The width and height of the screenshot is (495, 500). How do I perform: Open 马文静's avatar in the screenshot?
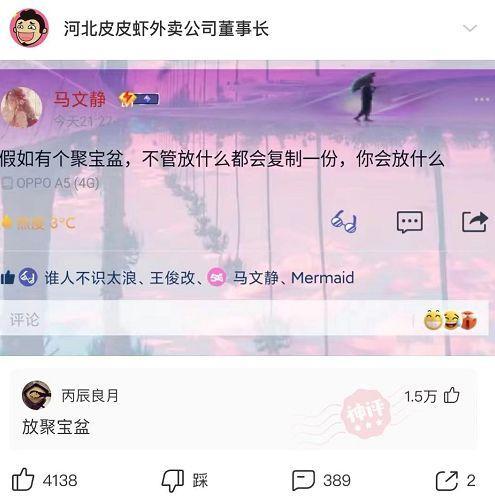coord(21,107)
